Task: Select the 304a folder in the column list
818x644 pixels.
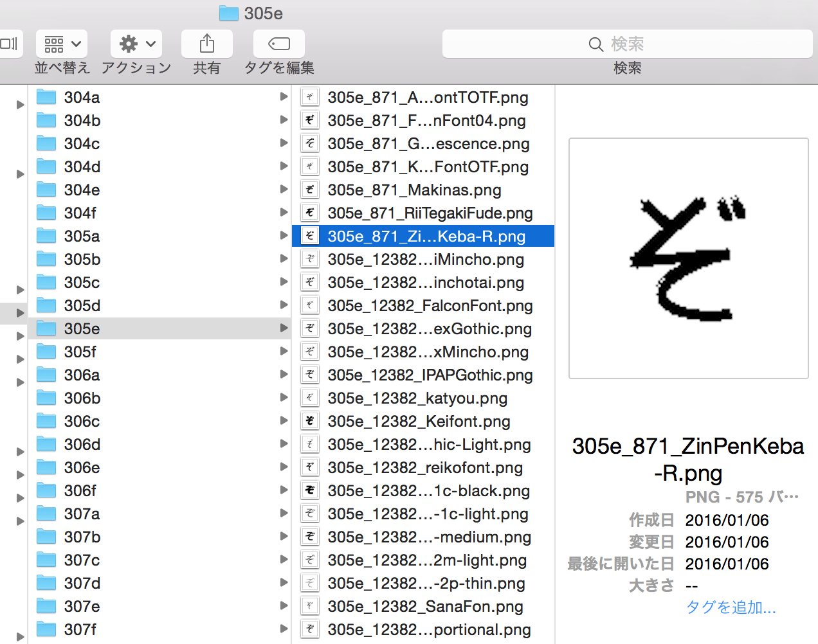Action: point(82,97)
